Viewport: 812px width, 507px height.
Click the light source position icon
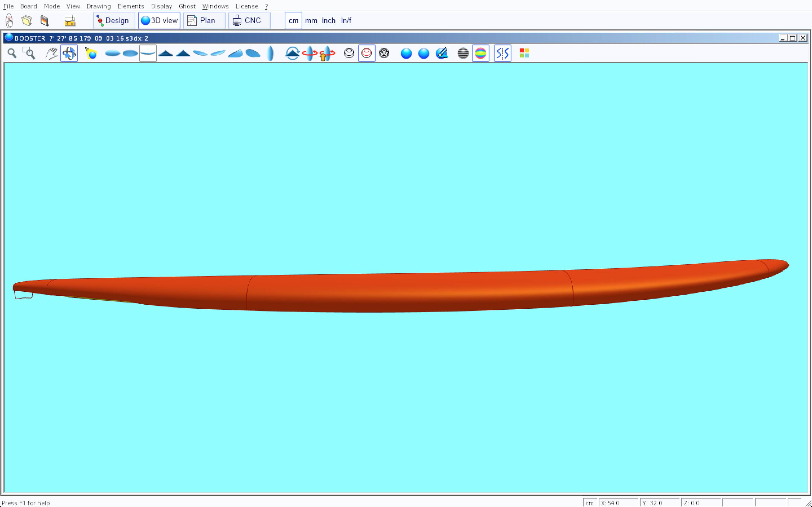[91, 53]
